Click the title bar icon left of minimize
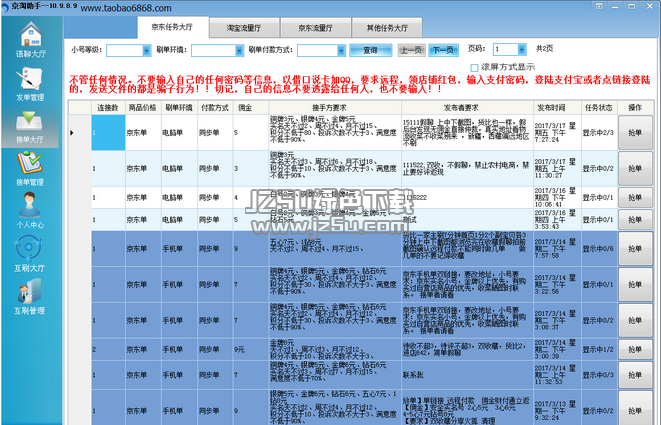Image resolution: width=661 pixels, height=425 pixels. tap(599, 6)
